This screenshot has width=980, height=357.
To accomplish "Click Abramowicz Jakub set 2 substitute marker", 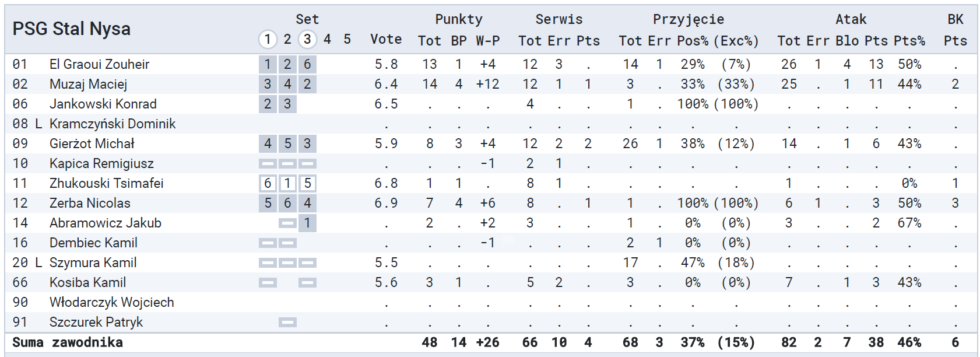I will (x=287, y=223).
